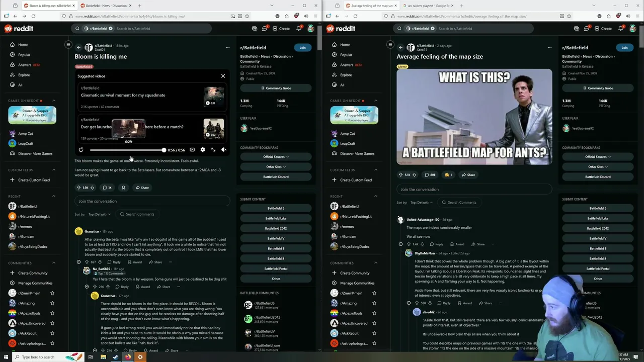Click the Zoolander meme image
The width and height of the screenshot is (644, 362).
coord(474,117)
